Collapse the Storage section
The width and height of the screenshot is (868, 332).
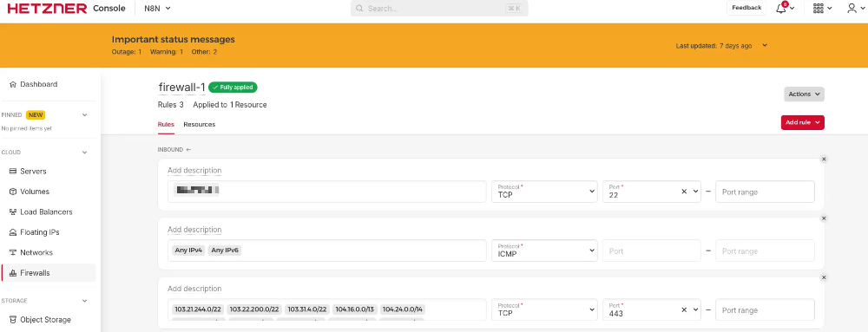(85, 301)
